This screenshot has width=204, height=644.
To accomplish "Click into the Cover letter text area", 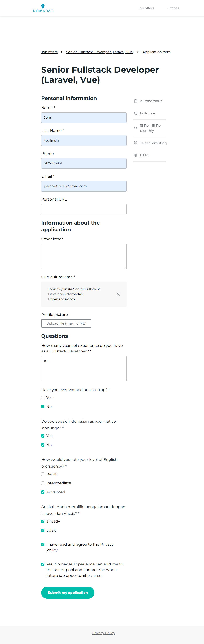I will click(x=84, y=256).
